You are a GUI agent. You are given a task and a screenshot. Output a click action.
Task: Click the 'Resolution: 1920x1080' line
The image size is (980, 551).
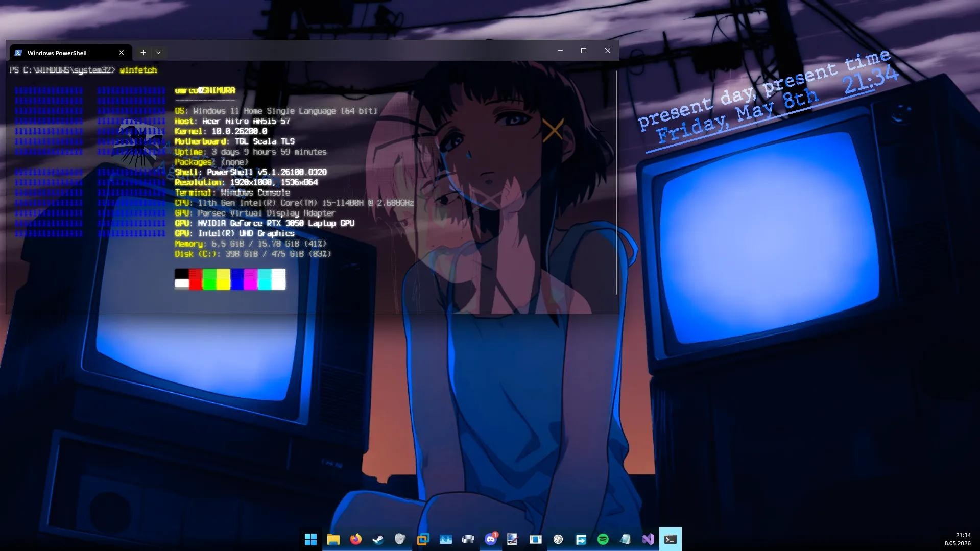[x=246, y=182]
